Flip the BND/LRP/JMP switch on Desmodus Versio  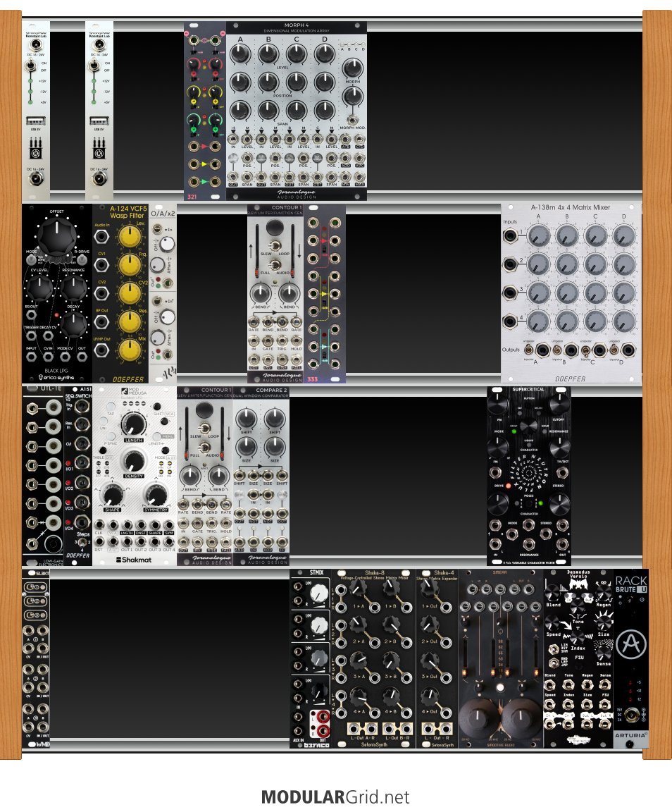[553, 663]
